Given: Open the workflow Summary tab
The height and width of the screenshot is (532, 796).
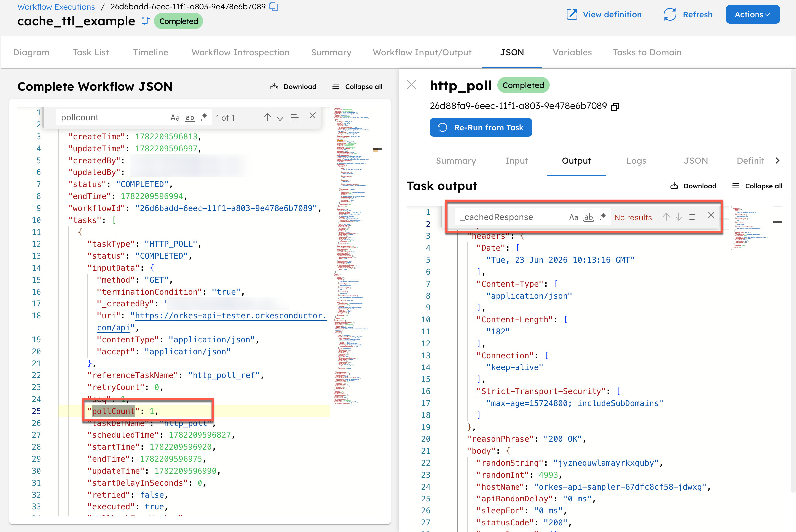Looking at the screenshot, I should (x=331, y=52).
